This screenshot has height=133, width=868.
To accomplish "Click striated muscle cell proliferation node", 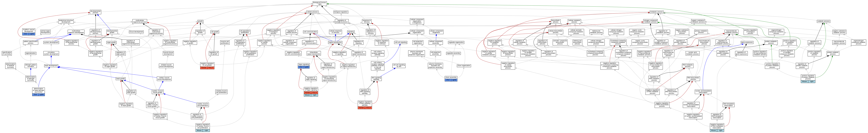I will coord(221,92).
